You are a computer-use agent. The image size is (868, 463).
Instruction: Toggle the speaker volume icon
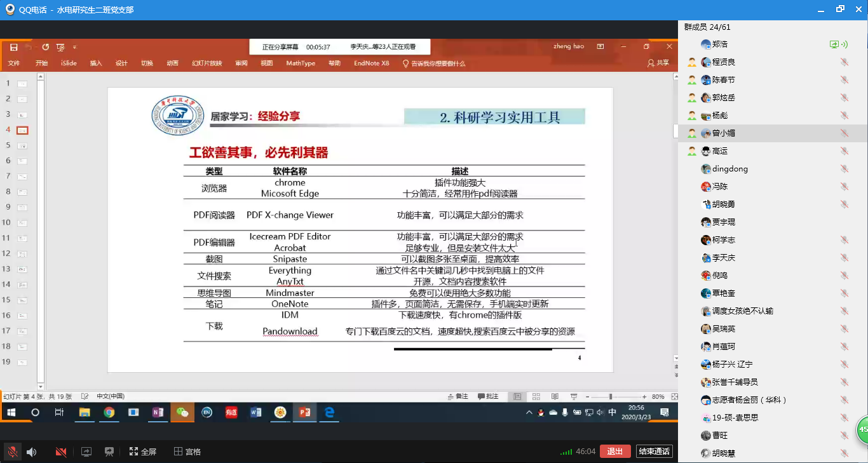click(31, 452)
